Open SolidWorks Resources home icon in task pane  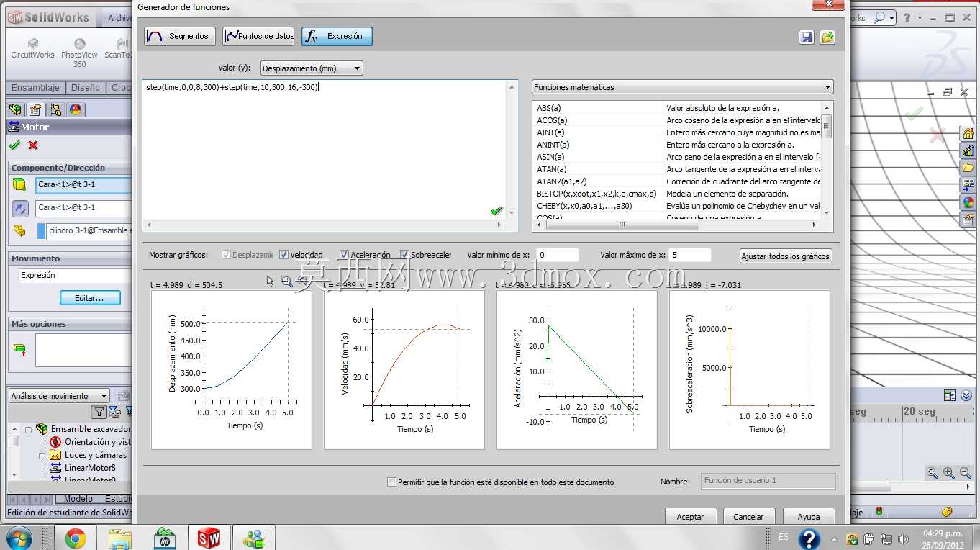tap(968, 133)
